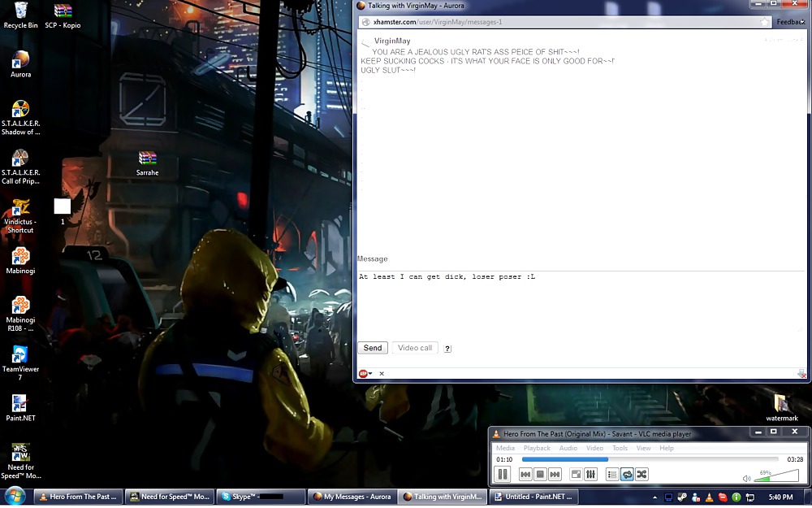Open the SCP - Kopio archive icon
812x508 pixels.
(x=63, y=15)
